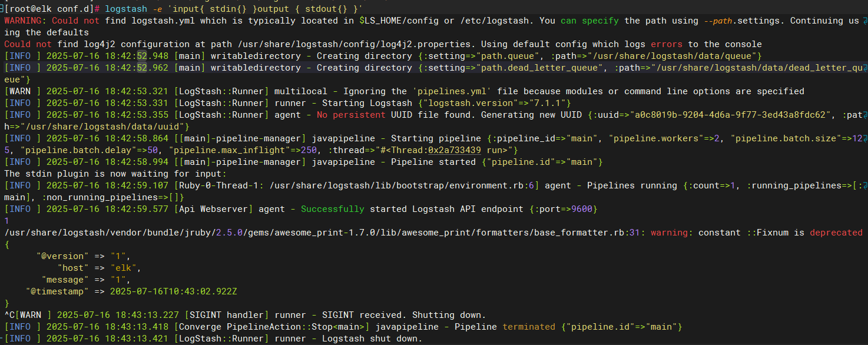Click 'The stdin plugin is now waiting for input:'
The height and width of the screenshot is (345, 868).
pos(115,174)
